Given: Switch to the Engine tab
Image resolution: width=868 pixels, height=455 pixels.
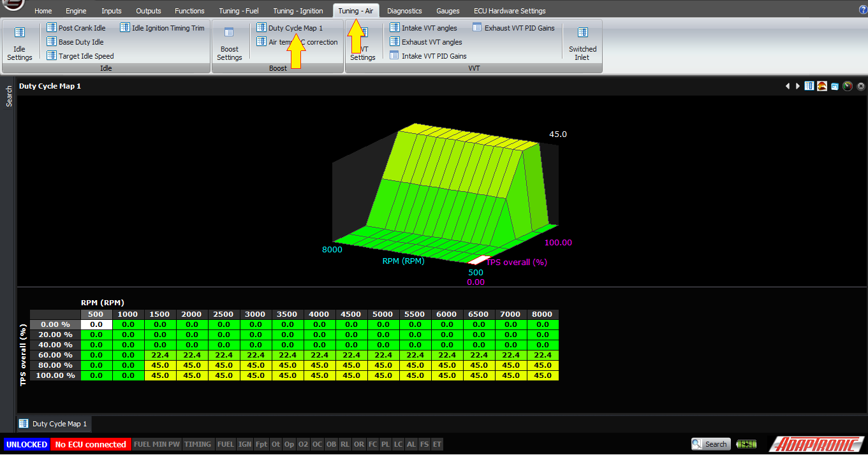Looking at the screenshot, I should click(76, 11).
